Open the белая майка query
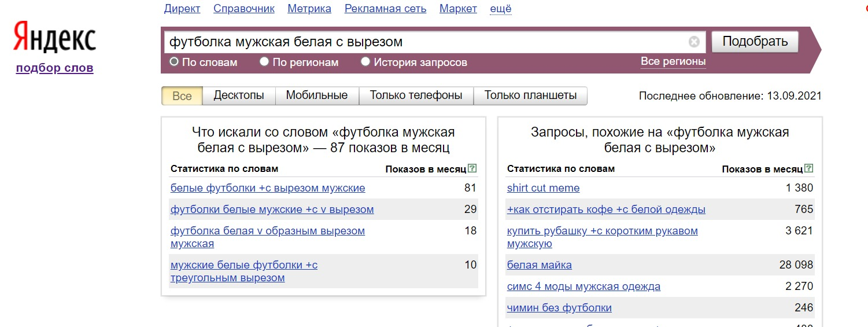868x327 pixels. point(540,265)
